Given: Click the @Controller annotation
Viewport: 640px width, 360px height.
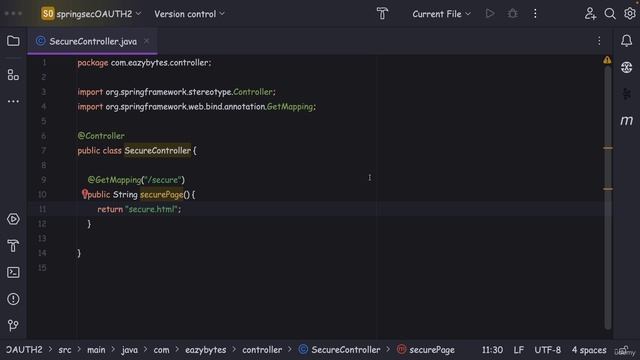Looking at the screenshot, I should (101, 136).
